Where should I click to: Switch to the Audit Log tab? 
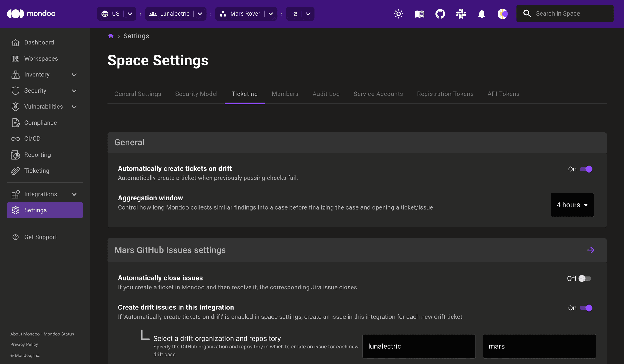coord(326,94)
